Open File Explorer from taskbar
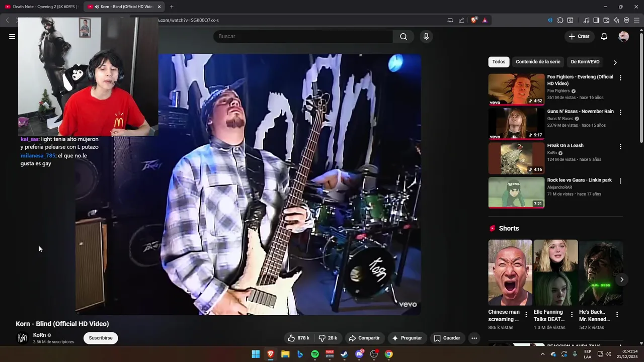The height and width of the screenshot is (362, 644). [285, 354]
